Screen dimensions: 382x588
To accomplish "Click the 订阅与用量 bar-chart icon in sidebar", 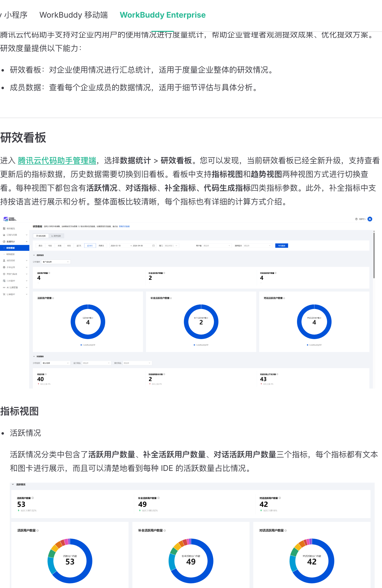I will [x=4, y=235].
